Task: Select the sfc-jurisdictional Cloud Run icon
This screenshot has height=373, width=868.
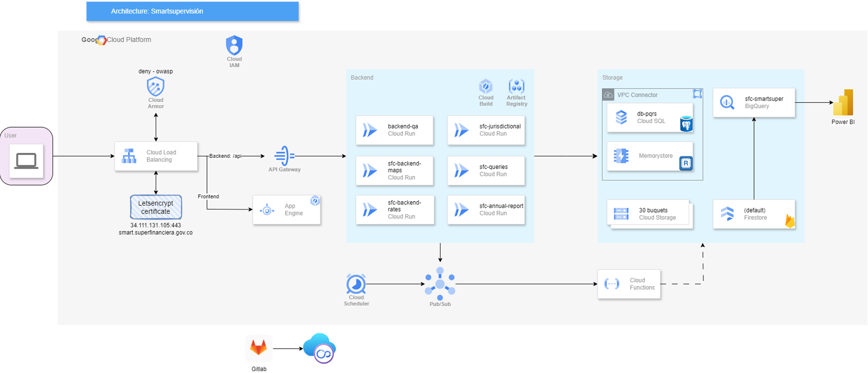Action: click(x=461, y=130)
